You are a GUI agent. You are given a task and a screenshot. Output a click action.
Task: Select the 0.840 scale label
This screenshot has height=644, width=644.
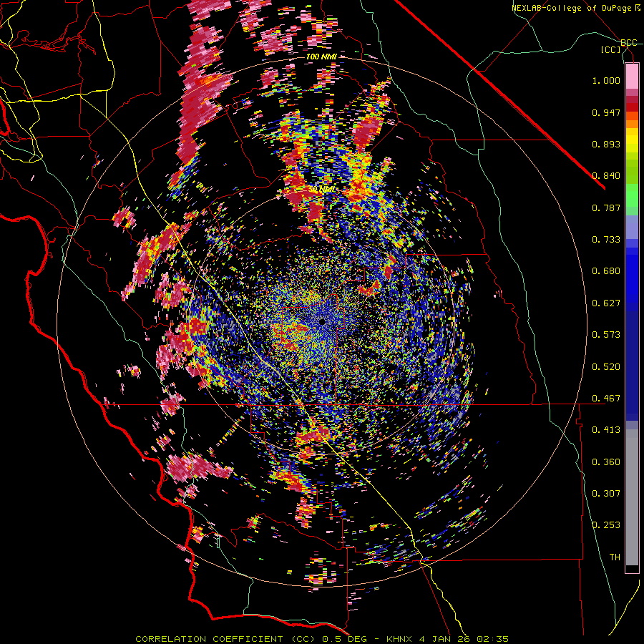point(606,176)
